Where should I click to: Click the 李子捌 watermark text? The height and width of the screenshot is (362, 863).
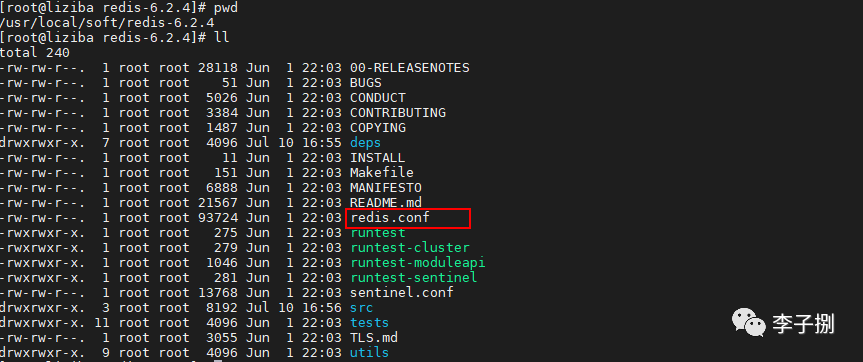[x=804, y=323]
